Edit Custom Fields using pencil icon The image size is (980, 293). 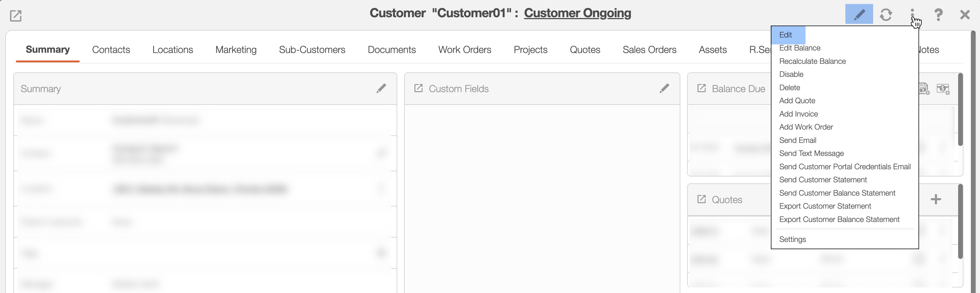(x=664, y=89)
